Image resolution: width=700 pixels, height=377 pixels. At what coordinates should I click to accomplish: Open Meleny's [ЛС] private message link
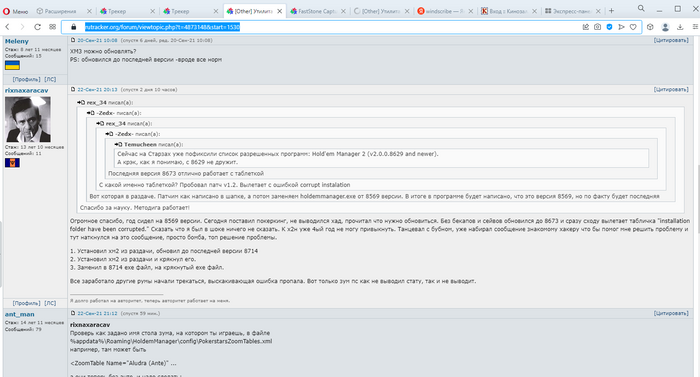(x=50, y=79)
